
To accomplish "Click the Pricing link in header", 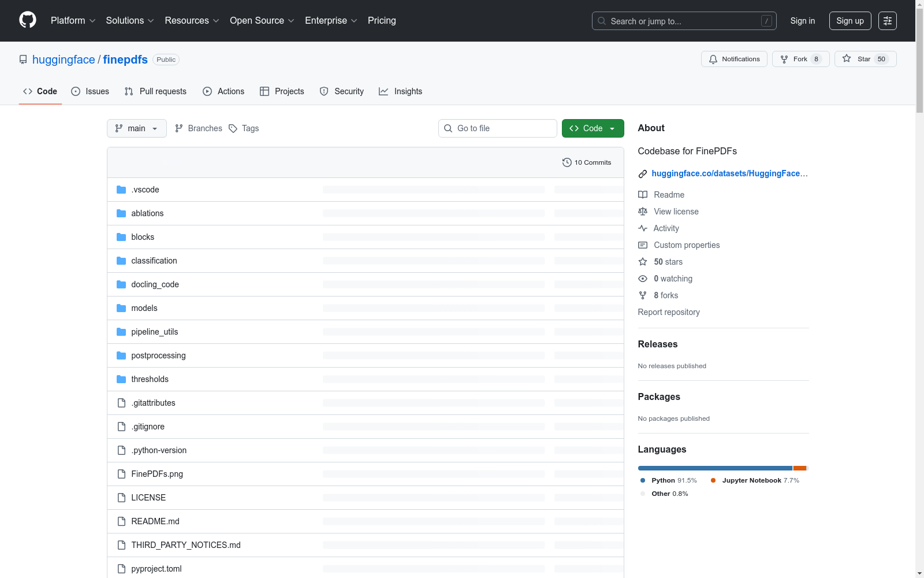I will [382, 21].
